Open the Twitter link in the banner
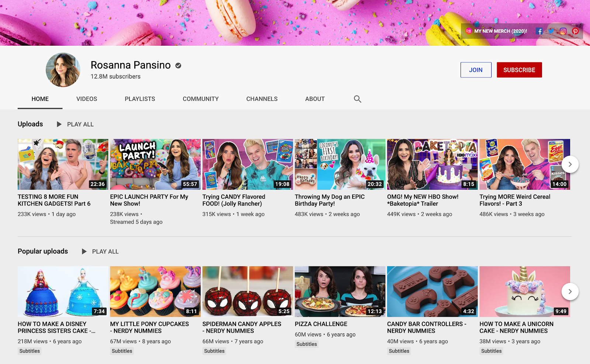Viewport: 590px width, 364px height. (x=551, y=31)
